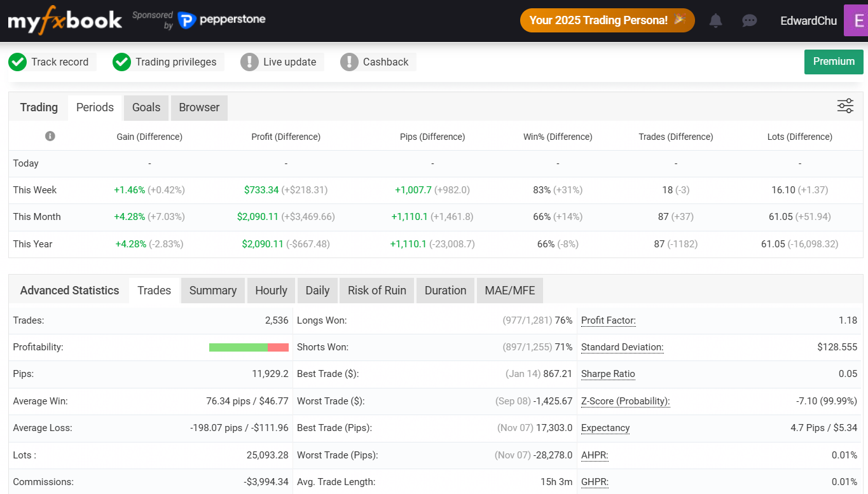
Task: Click the Profitability green-red bar
Action: pos(249,347)
